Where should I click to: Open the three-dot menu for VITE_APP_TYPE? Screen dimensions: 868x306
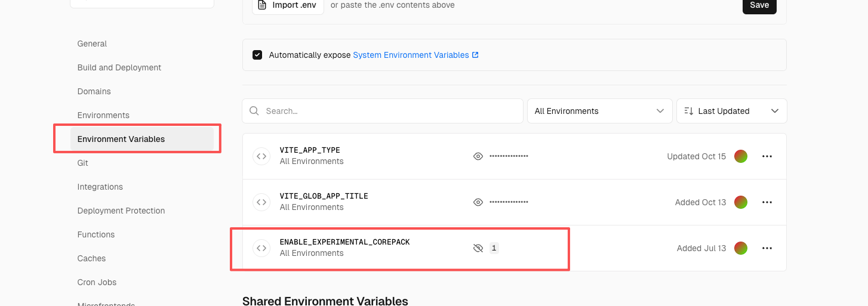(767, 156)
